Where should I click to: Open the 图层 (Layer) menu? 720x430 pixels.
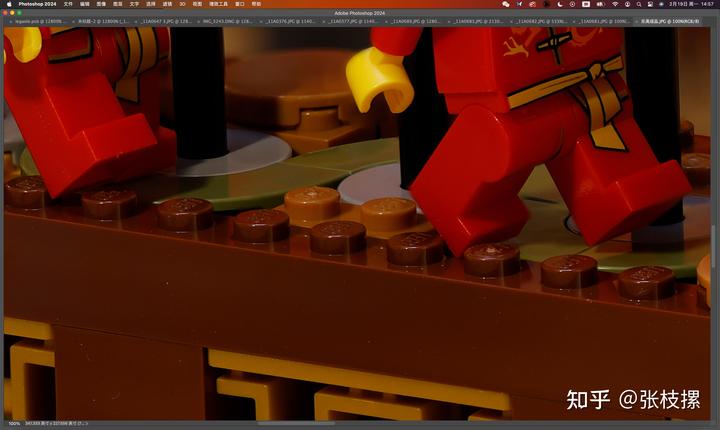coord(118,4)
